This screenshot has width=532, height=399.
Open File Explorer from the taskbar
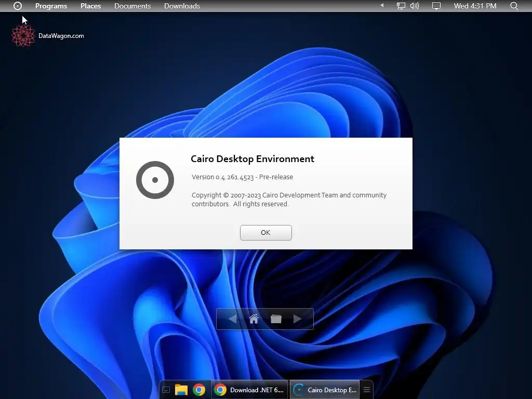181,390
